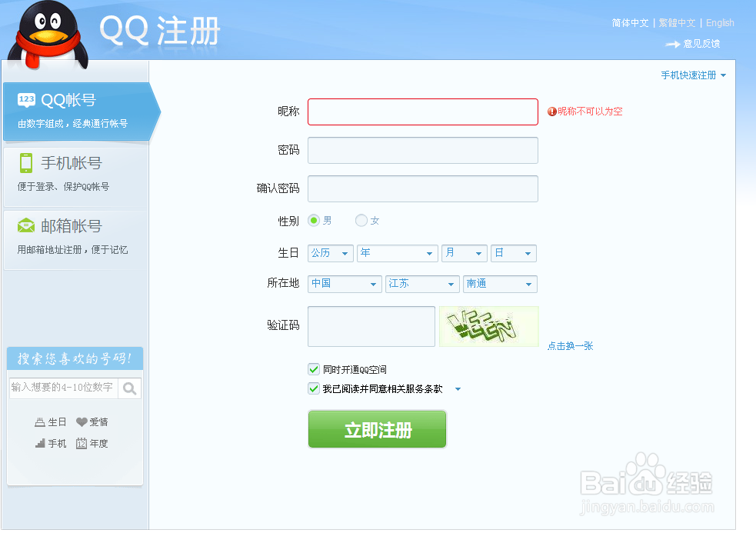Click the green phone icon for 手机帐号

tap(26, 163)
